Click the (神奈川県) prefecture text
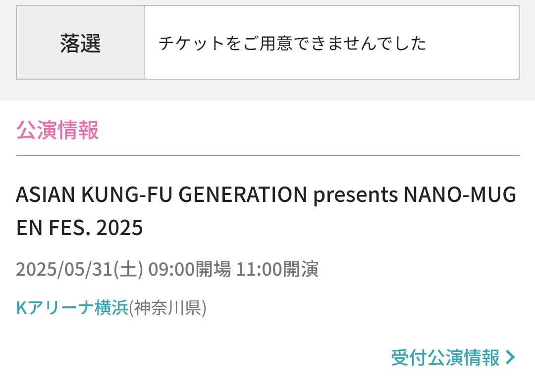This screenshot has height=392, width=535. pyautogui.click(x=167, y=307)
